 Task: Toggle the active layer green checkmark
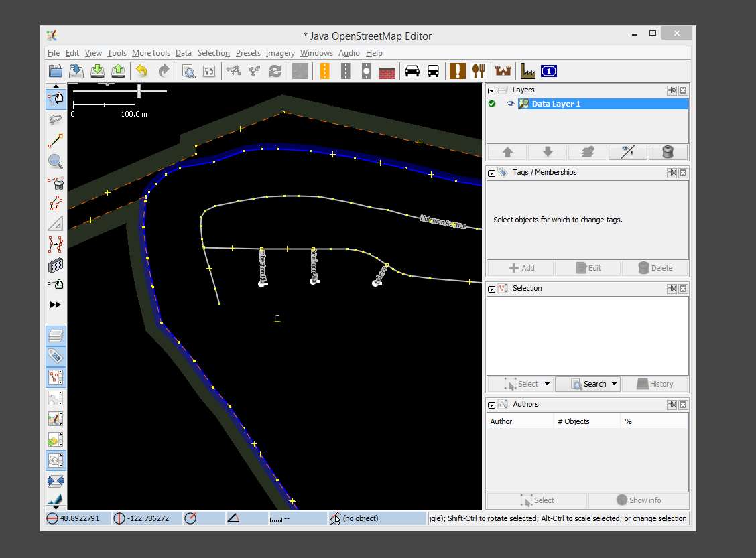coord(493,104)
